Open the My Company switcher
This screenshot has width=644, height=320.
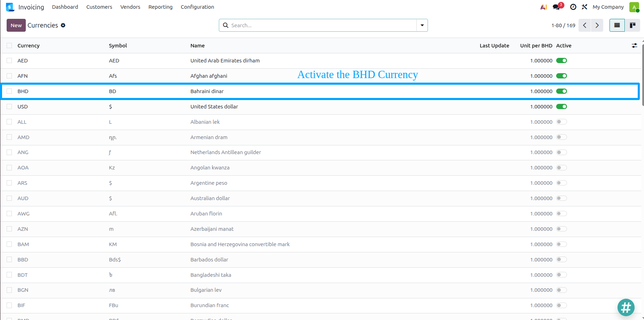tap(608, 7)
